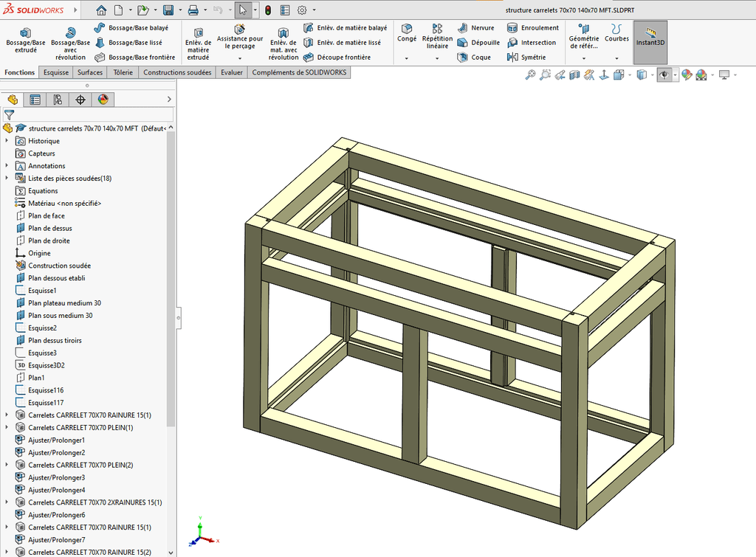This screenshot has width=756, height=557.
Task: Create a new document with the New icon
Action: 119,10
